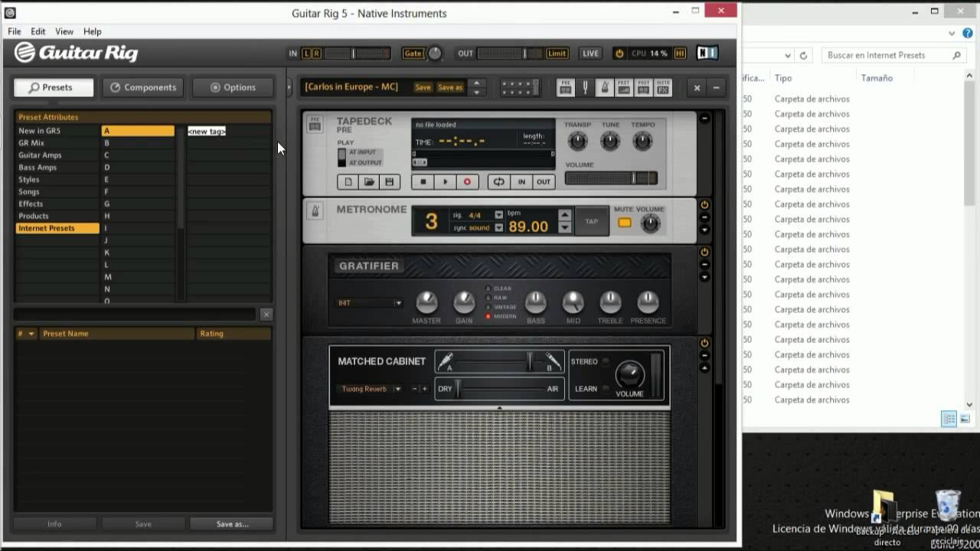This screenshot has width=980, height=551.
Task: Open Metronome sync sound dropdown
Action: [x=499, y=228]
